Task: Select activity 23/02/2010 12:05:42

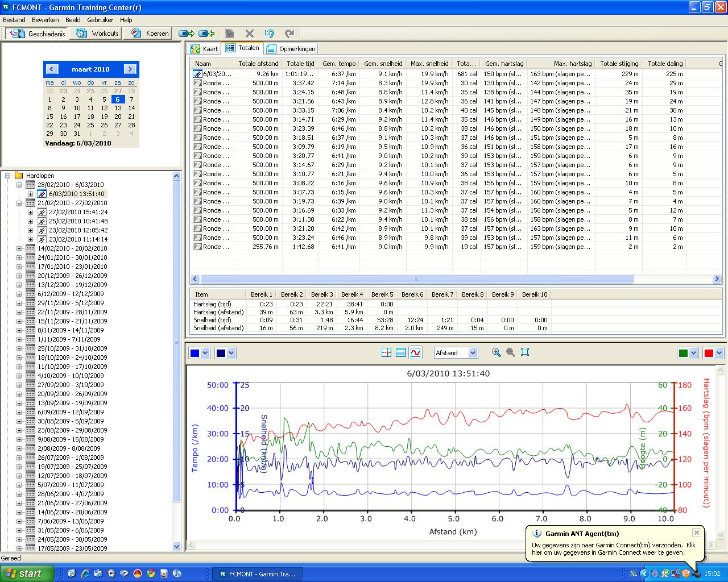Action: click(78, 230)
